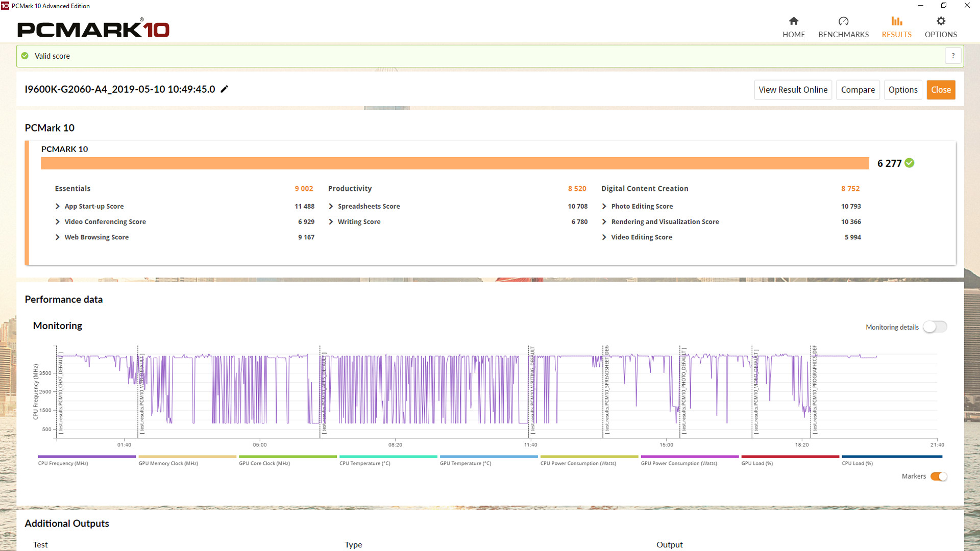Open the help question mark on the score banner
Image resolution: width=980 pixels, height=551 pixels.
pos(953,56)
